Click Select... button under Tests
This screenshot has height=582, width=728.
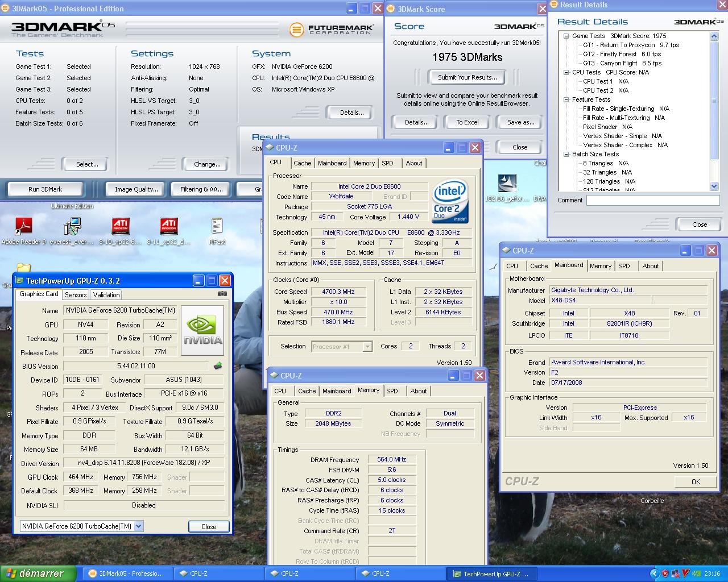87,164
